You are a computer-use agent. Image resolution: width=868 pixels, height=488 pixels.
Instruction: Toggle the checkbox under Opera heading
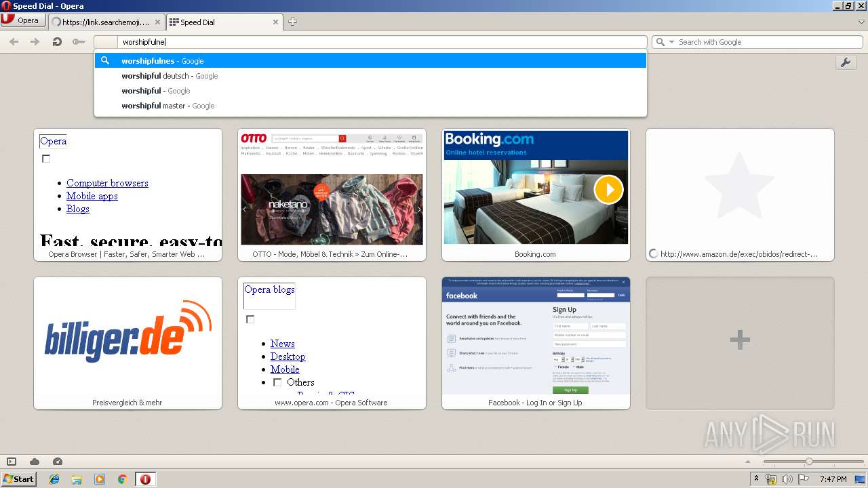point(46,159)
